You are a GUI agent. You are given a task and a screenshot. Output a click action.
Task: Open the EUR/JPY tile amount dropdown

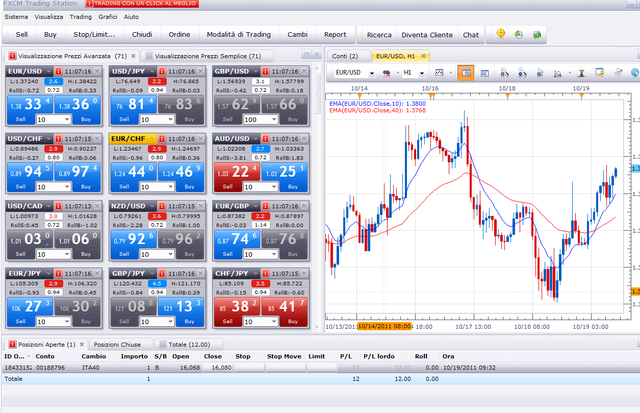tap(67, 322)
